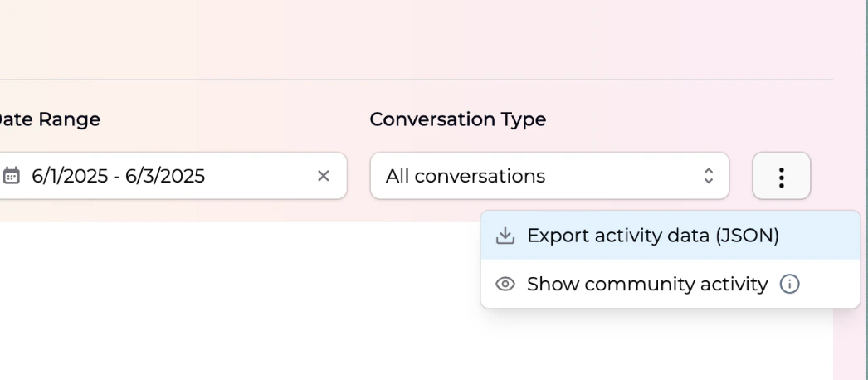
Task: Click the 6/1/2025 - 6/3/2025 date field
Action: point(166,176)
